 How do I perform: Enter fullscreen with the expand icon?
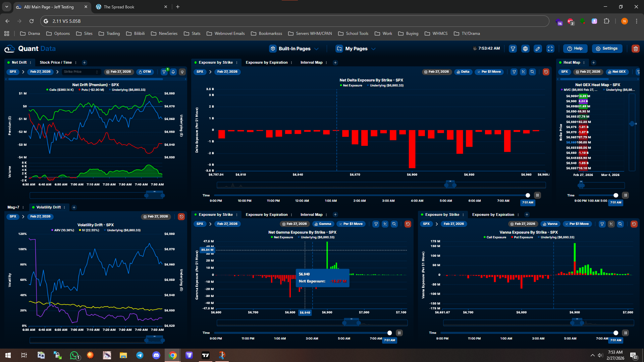pyautogui.click(x=550, y=49)
